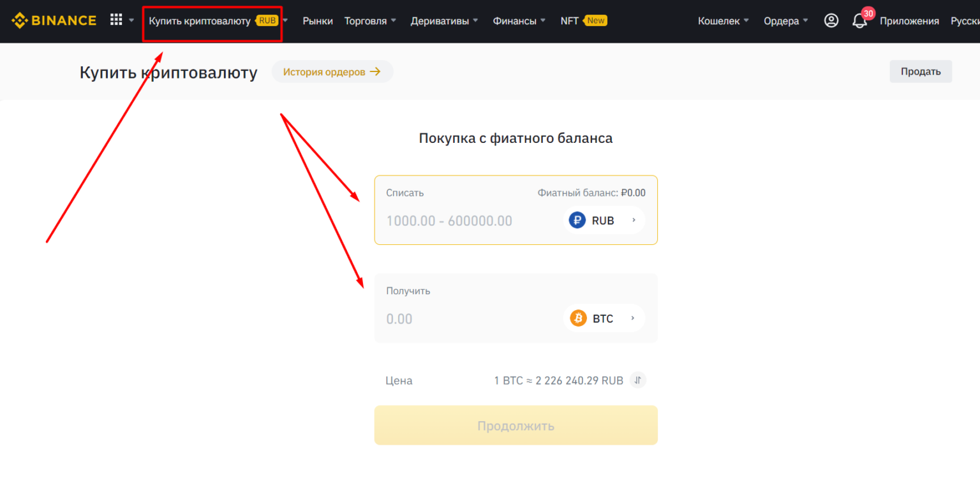Viewport: 980px width, 504px height.
Task: Click the New badge next to NFT
Action: [x=595, y=20]
